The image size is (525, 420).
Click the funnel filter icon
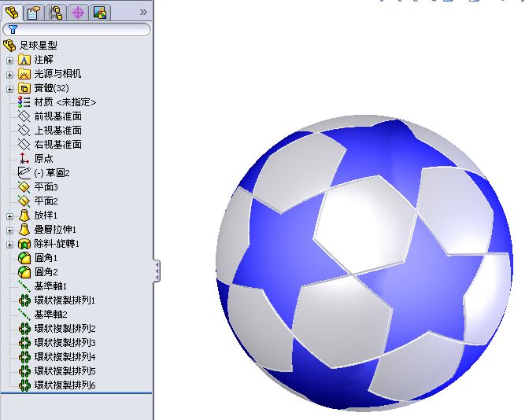click(x=13, y=29)
